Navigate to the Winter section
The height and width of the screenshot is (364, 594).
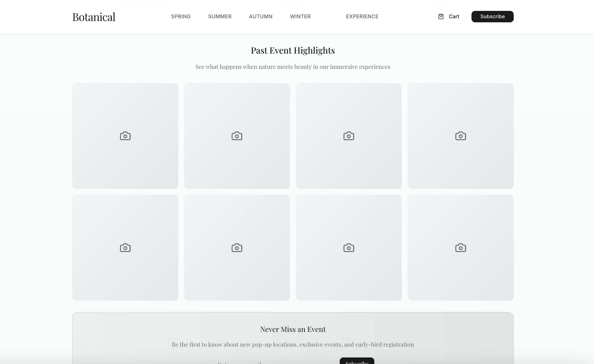pos(300,17)
